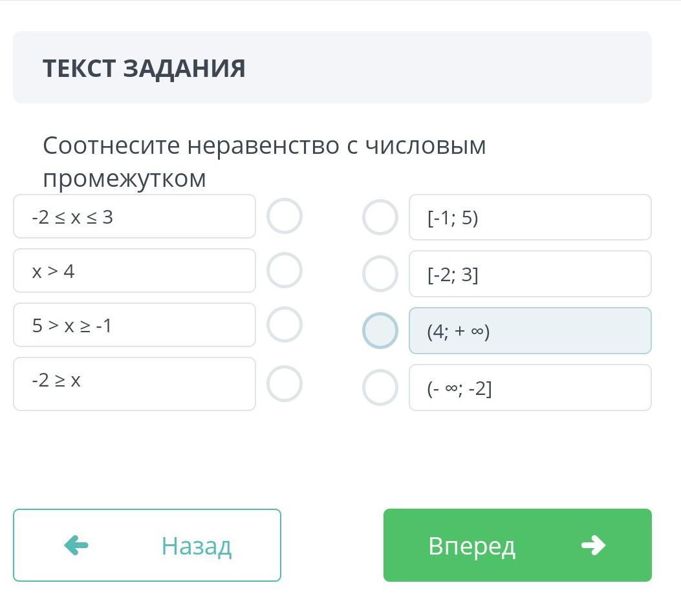
Task: Choose the interval box [-2; 3]
Action: (x=530, y=274)
